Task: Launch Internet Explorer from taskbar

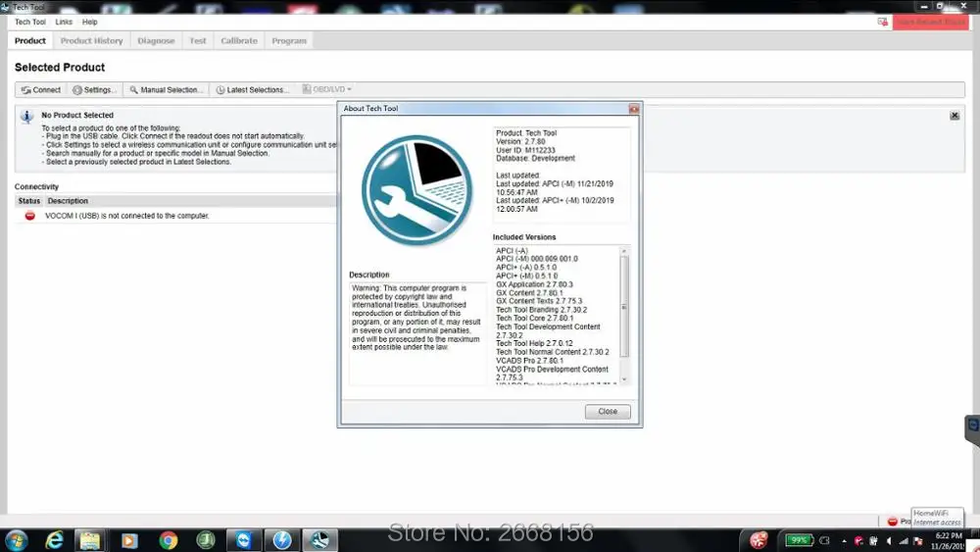Action: point(54,540)
